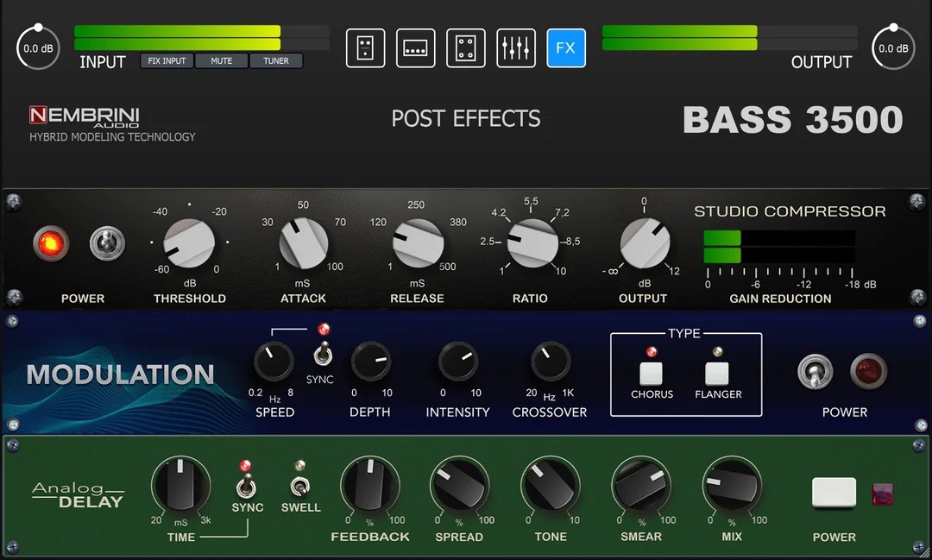Toggle the Modulation SYNC switch

[324, 353]
